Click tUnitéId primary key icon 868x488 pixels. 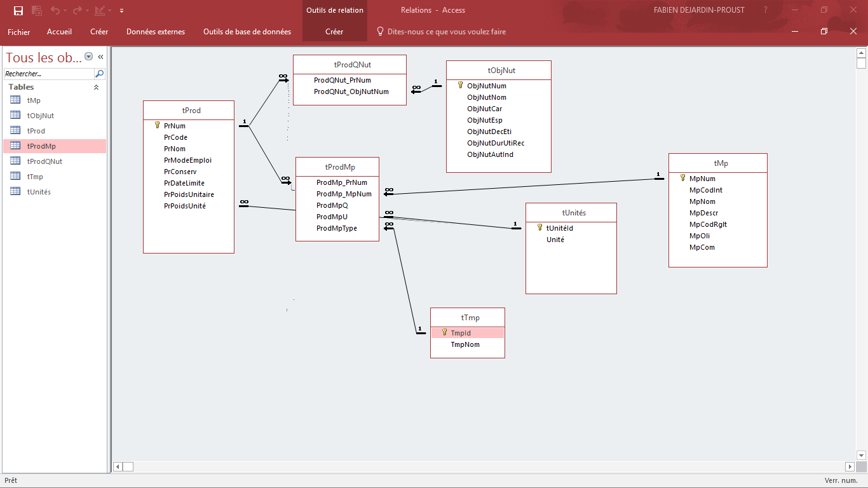[x=540, y=227]
